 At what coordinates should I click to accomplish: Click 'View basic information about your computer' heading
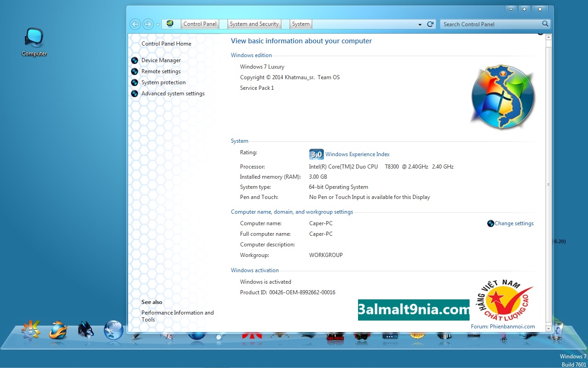click(301, 41)
